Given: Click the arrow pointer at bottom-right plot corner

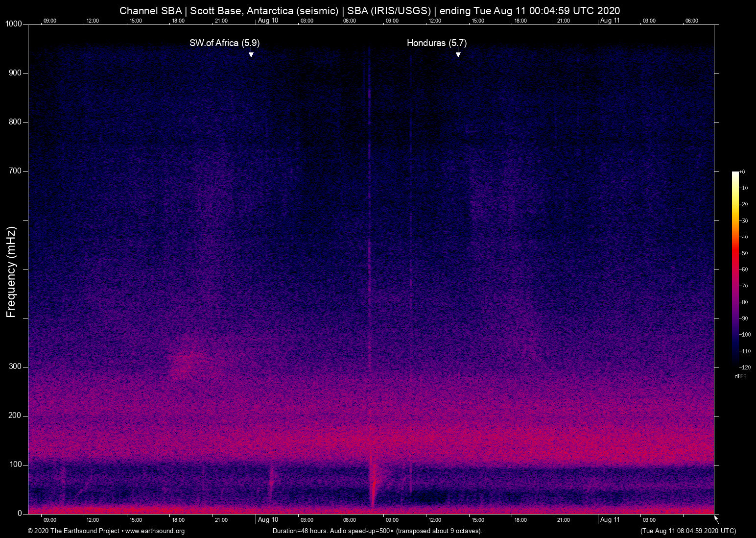Looking at the screenshot, I should click(x=716, y=519).
